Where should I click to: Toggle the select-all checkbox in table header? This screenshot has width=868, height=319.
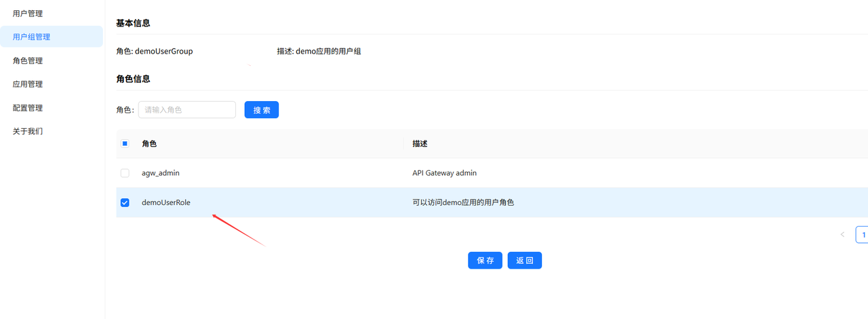pos(125,144)
